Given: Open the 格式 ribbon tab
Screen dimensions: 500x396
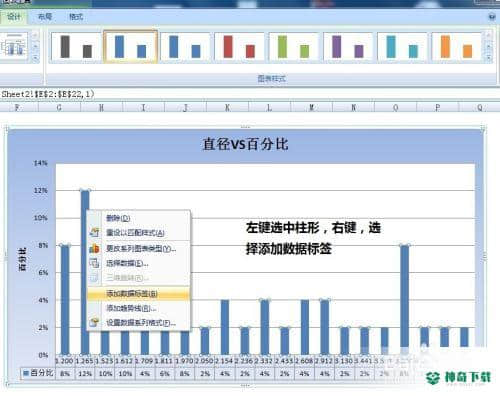Looking at the screenshot, I should coord(76,17).
